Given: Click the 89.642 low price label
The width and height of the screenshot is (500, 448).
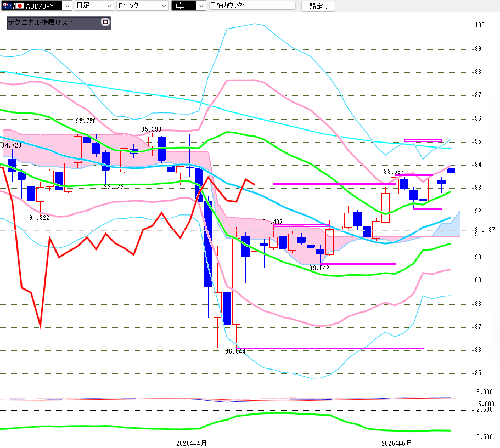Looking at the screenshot, I should point(319,268).
